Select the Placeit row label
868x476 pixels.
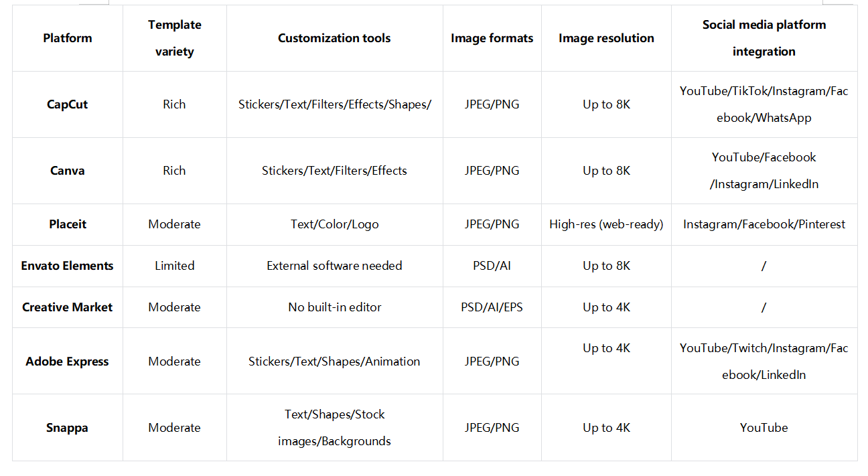(x=67, y=224)
